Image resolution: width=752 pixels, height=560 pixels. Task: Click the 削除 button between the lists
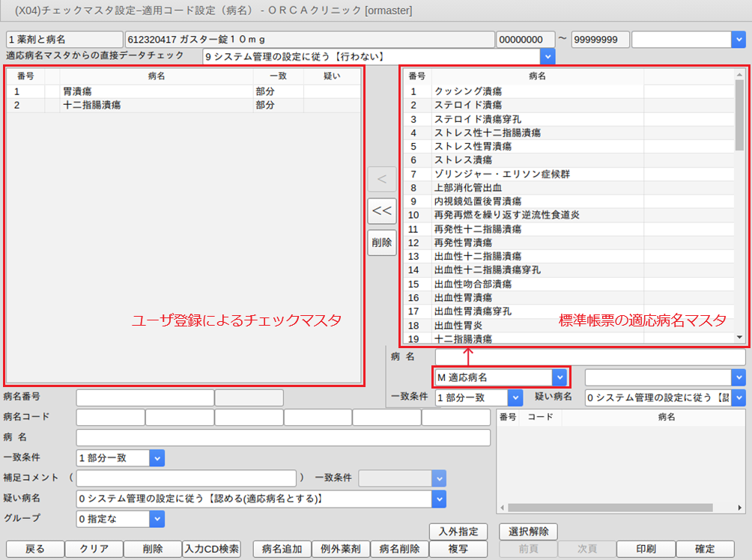(381, 243)
